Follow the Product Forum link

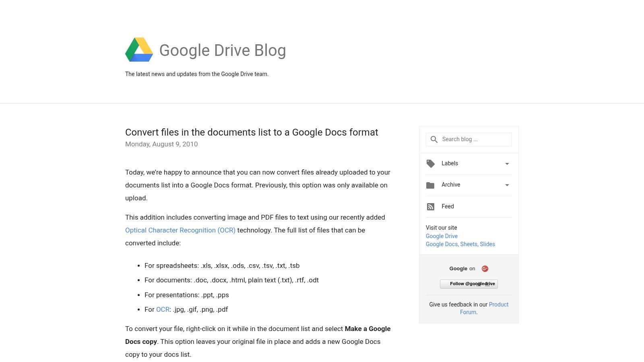pos(498,304)
